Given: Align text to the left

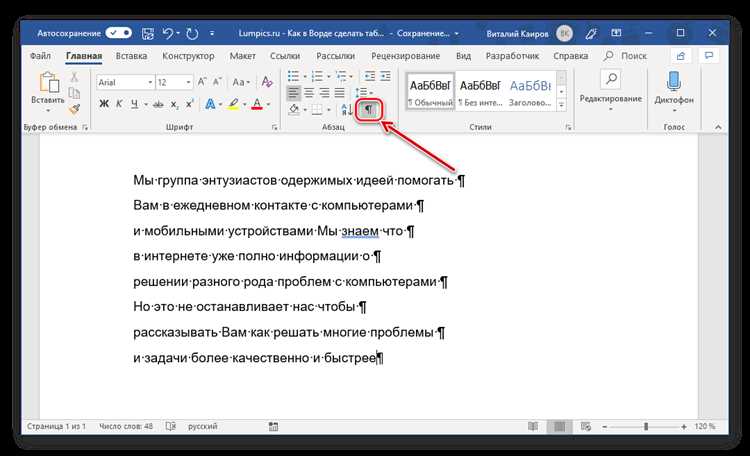Looking at the screenshot, I should pyautogui.click(x=293, y=93).
